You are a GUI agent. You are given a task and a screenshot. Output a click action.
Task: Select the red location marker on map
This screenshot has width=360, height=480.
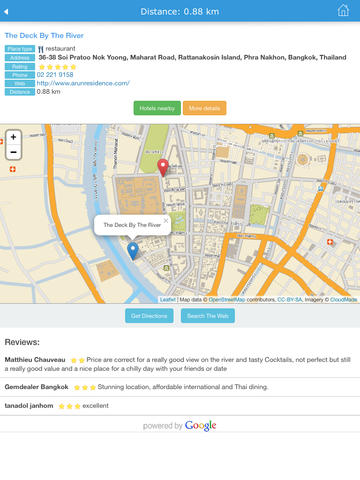pos(163,167)
